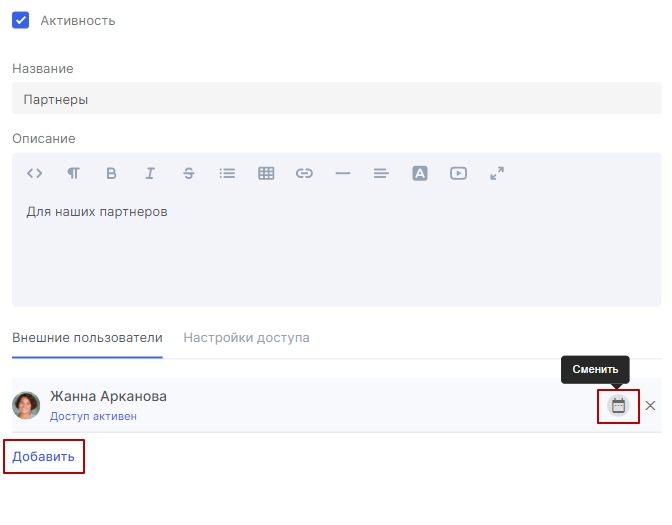Focus the Название field with Партнеры
The image size is (672, 525).
[x=336, y=98]
